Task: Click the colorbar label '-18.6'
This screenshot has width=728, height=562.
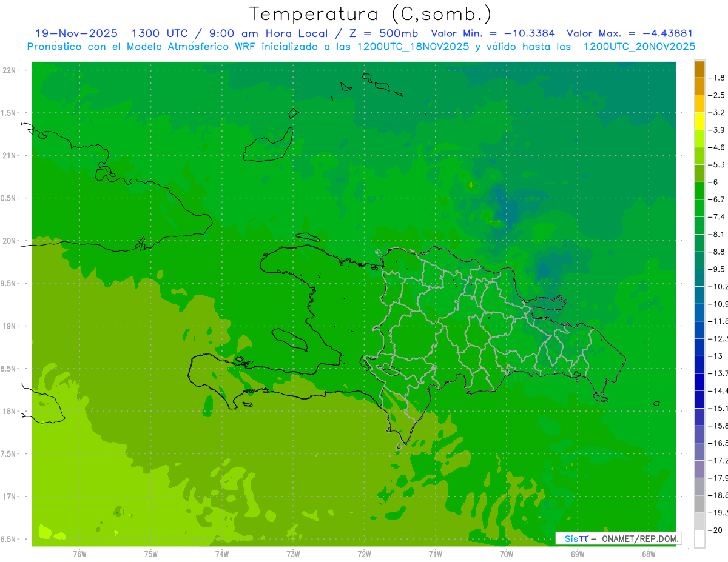Action: click(718, 495)
